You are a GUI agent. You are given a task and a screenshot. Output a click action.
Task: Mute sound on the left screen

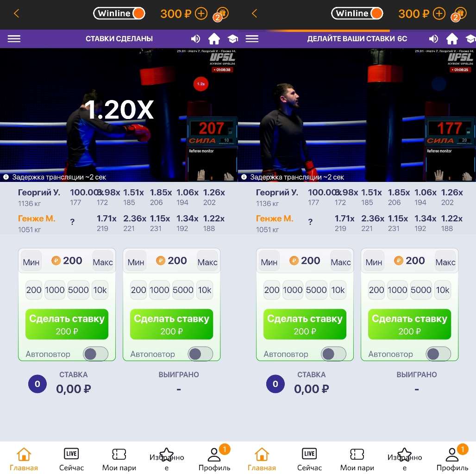click(195, 39)
